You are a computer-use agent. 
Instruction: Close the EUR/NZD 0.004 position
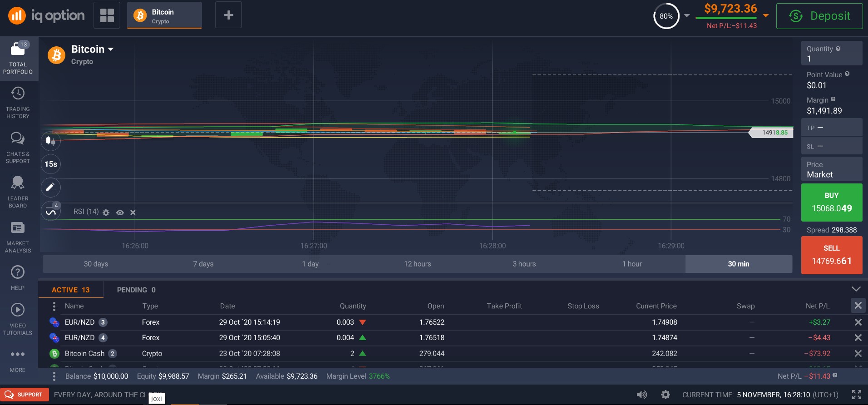[858, 338]
